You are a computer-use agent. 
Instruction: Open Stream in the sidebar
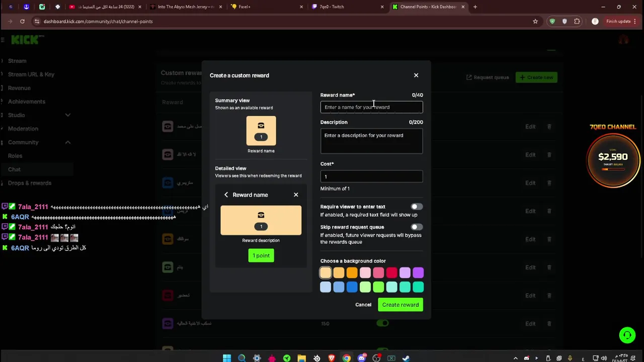pyautogui.click(x=17, y=61)
